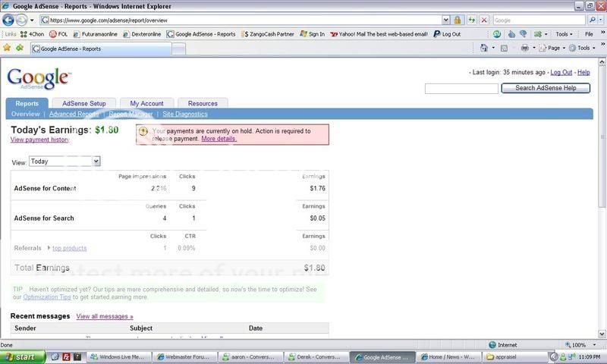Click the Add to Favorites star-plus icon
607x364 pixels.
coord(20,48)
